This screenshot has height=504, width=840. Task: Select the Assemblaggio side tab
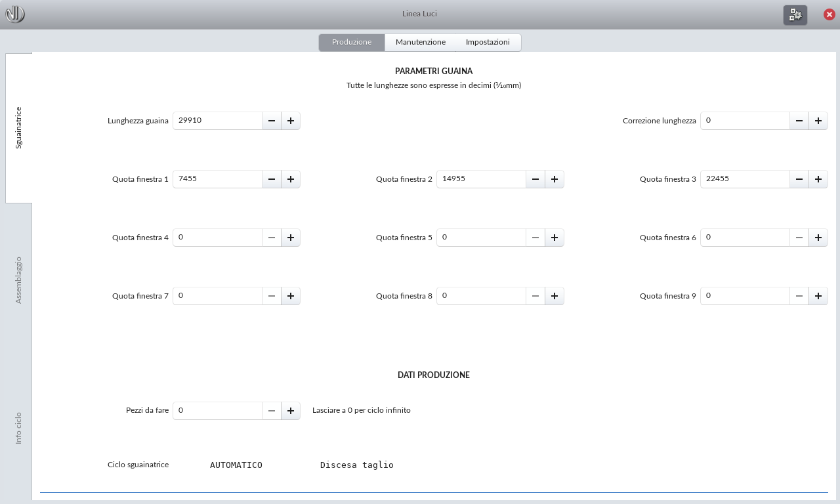(18, 280)
